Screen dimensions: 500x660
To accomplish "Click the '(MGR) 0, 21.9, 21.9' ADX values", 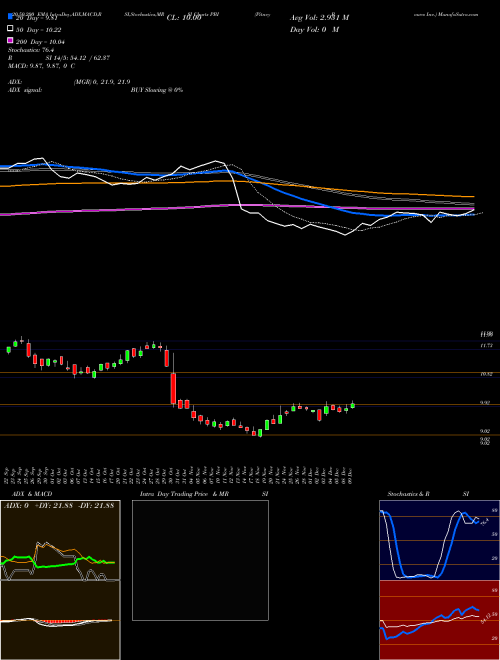I will [101, 82].
